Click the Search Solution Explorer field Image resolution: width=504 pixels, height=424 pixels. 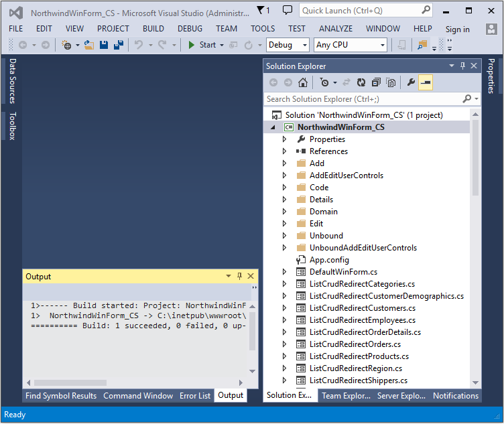coord(372,99)
